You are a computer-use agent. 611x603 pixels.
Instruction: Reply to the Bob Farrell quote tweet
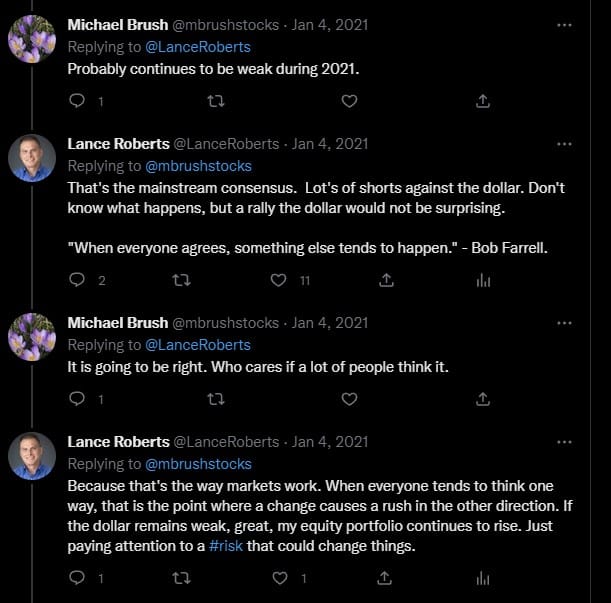coord(77,281)
